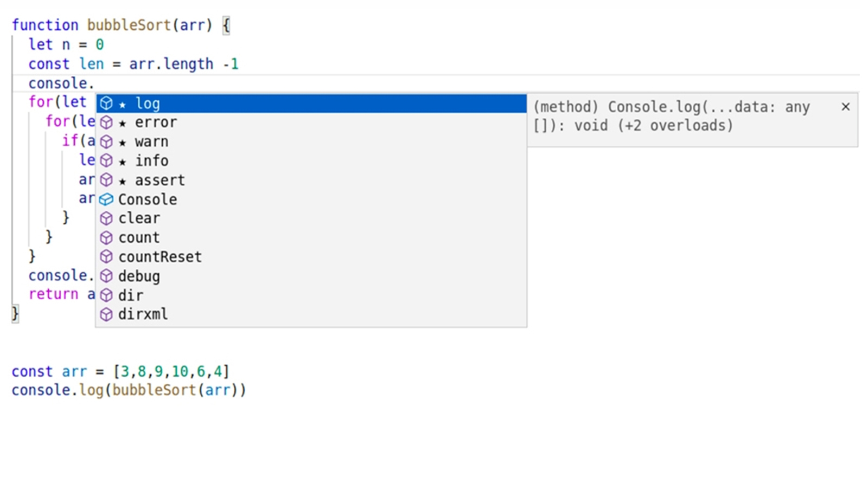Close the Console.log documentation popup
Screen dimensions: 868x490
pos(845,107)
